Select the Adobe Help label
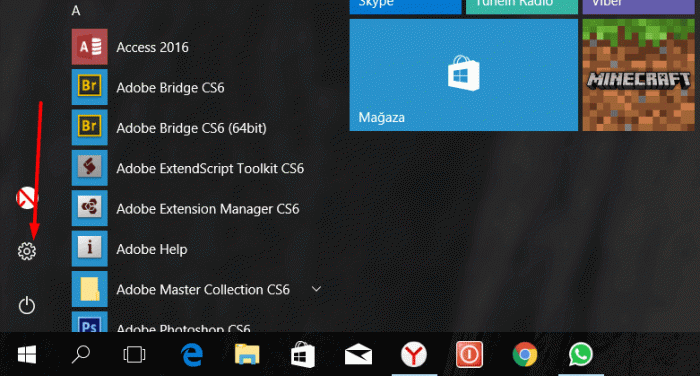Image resolution: width=700 pixels, height=376 pixels. click(151, 249)
